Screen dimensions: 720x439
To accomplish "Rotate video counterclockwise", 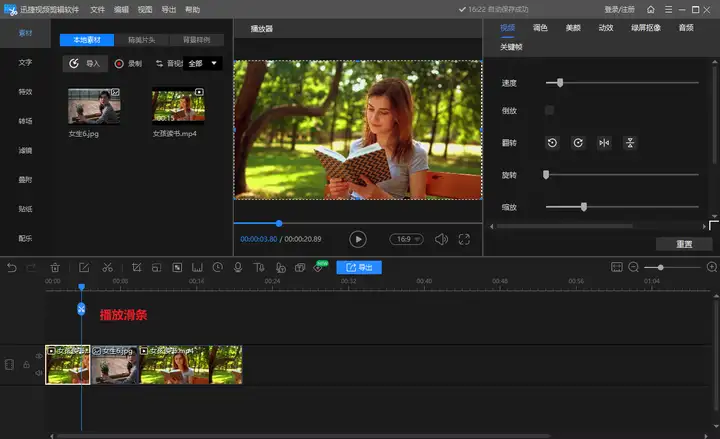I will (x=552, y=143).
